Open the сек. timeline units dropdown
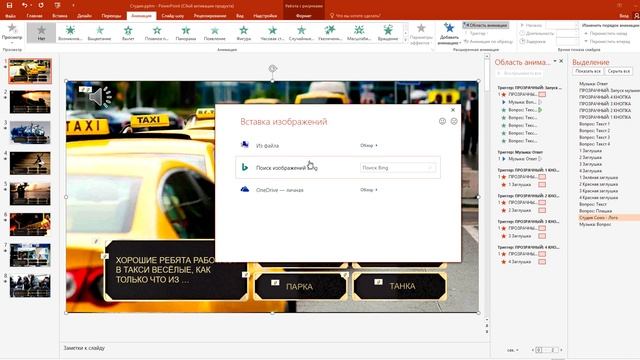 click(513, 350)
